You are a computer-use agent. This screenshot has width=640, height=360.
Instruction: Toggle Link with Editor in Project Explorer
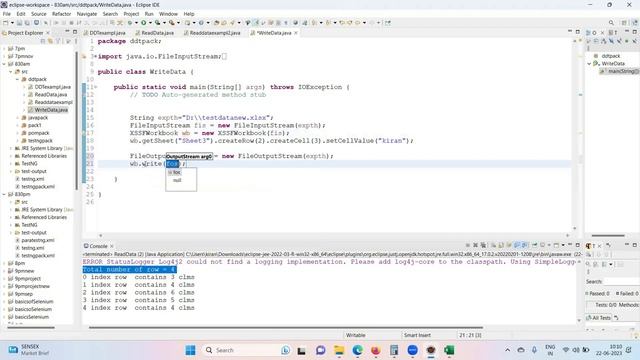coord(50,41)
